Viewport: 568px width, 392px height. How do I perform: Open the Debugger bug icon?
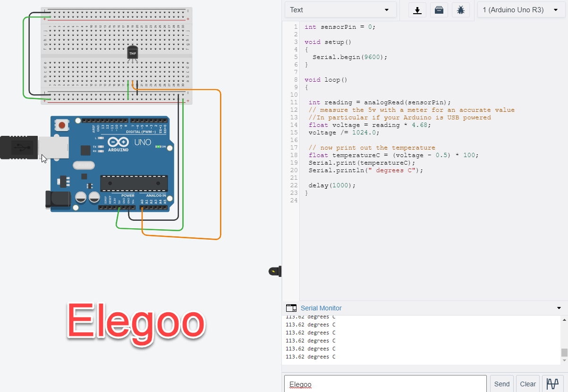(x=461, y=10)
